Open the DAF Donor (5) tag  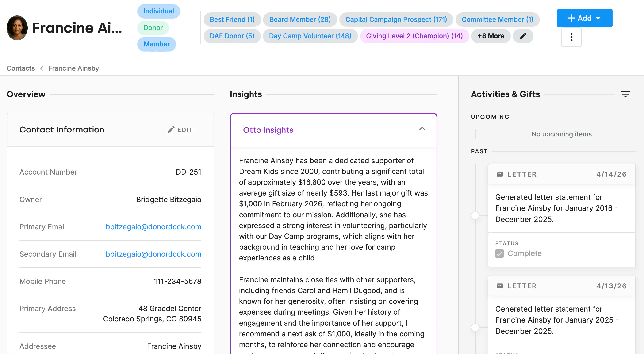point(232,36)
